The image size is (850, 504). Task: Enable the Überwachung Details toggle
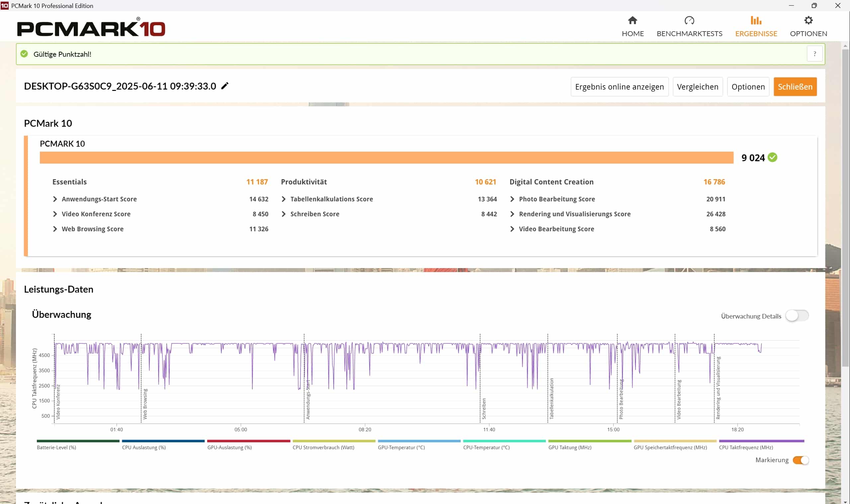[x=797, y=316]
